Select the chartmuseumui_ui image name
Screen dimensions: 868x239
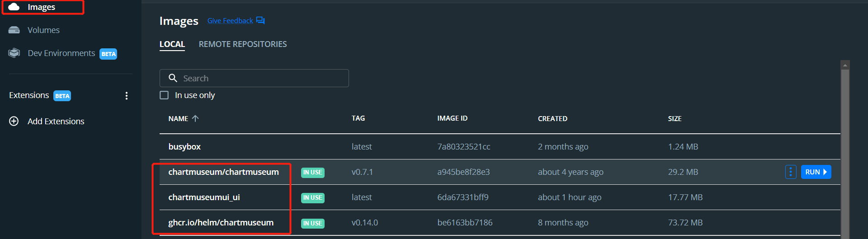tap(204, 197)
